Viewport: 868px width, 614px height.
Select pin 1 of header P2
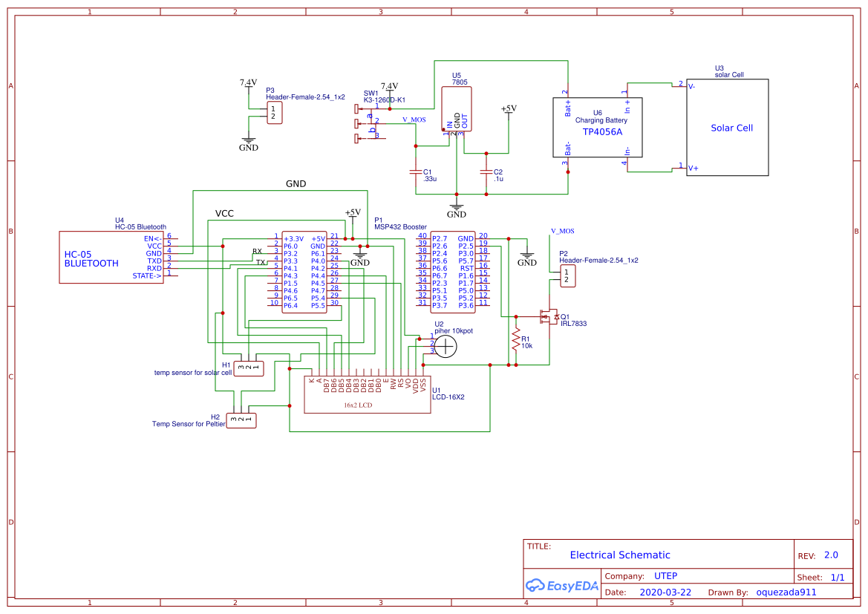[567, 272]
